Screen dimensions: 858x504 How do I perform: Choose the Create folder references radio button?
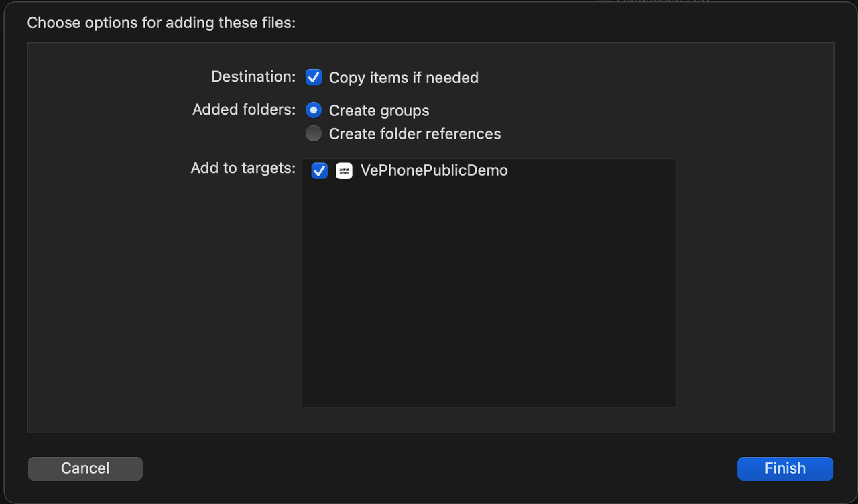coord(314,133)
